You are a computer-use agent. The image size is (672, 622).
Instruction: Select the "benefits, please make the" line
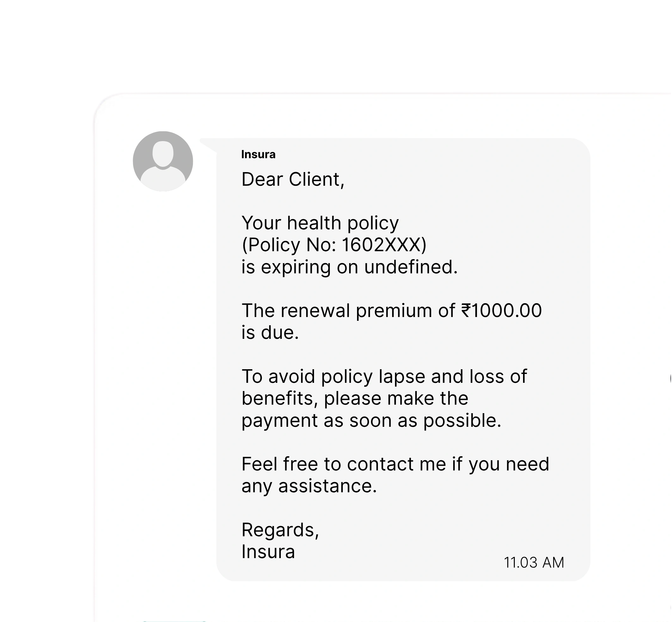(x=355, y=398)
